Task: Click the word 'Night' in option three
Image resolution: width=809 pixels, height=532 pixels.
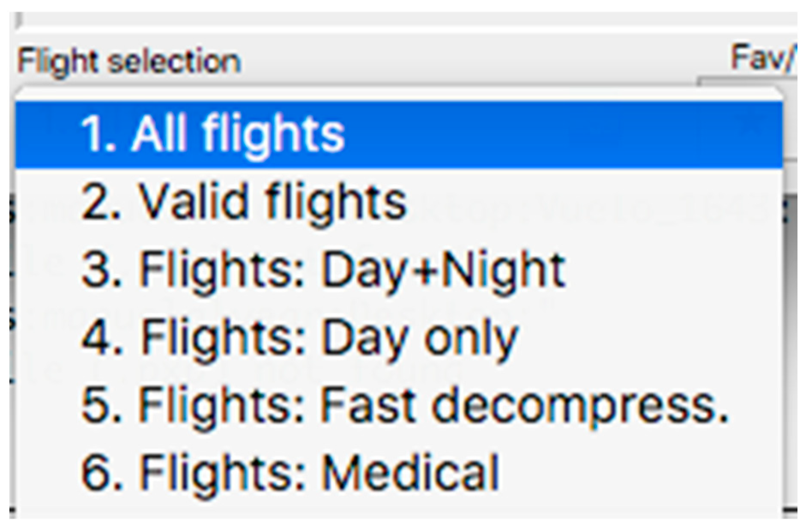Action: tap(504, 270)
